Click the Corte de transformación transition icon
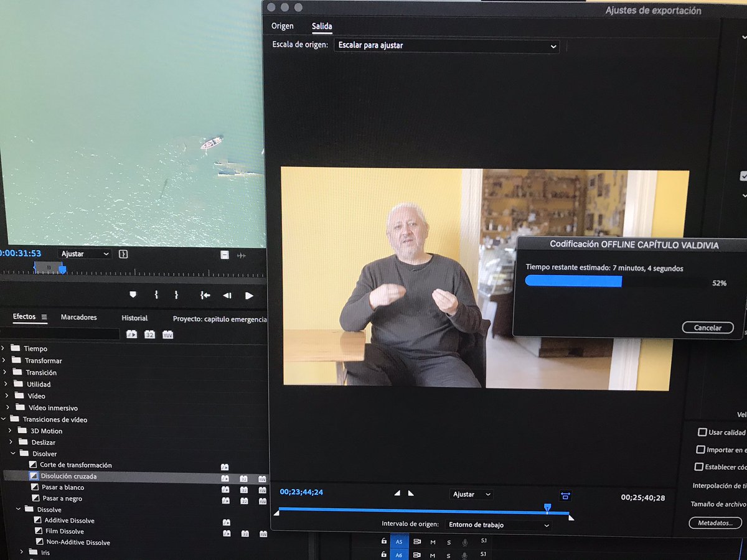747x560 pixels. tap(34, 465)
